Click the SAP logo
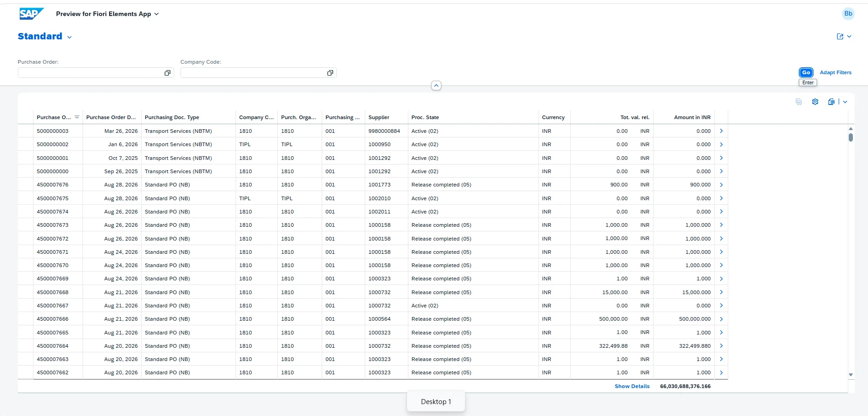 32,14
